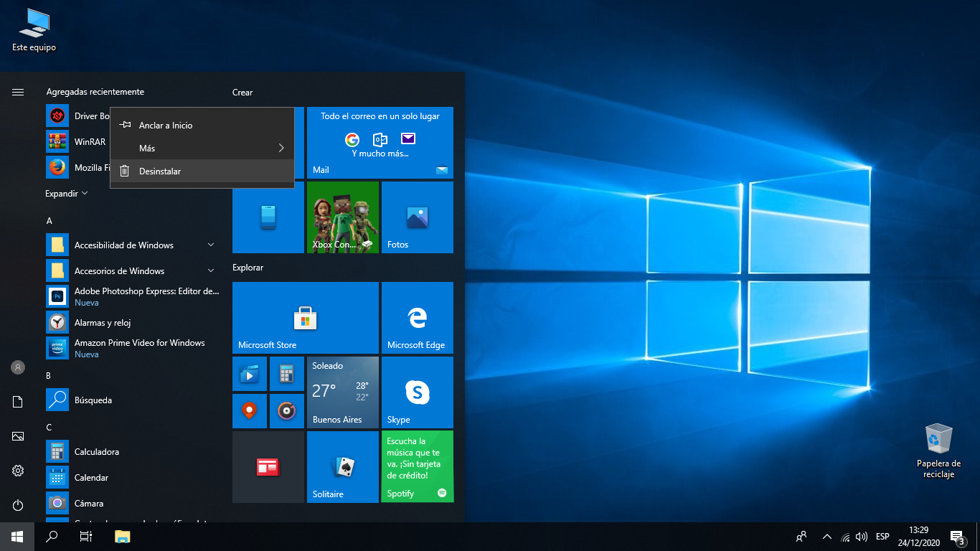This screenshot has height=551, width=980.
Task: Open Task View on the taskbar
Action: (86, 537)
